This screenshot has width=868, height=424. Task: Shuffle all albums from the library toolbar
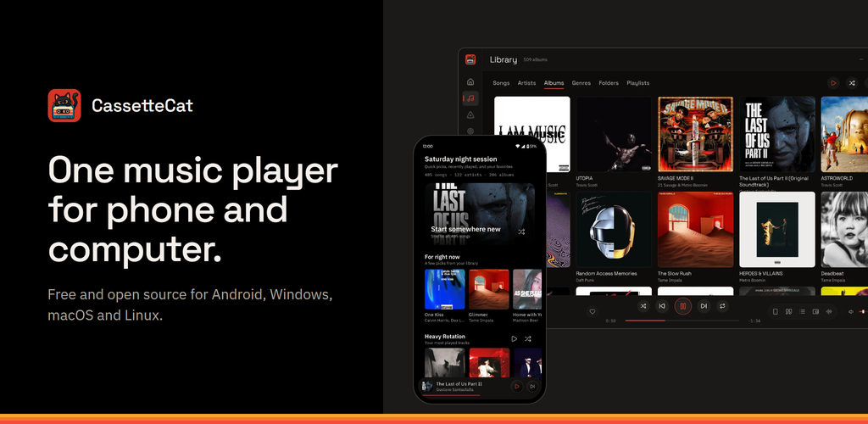pos(852,83)
